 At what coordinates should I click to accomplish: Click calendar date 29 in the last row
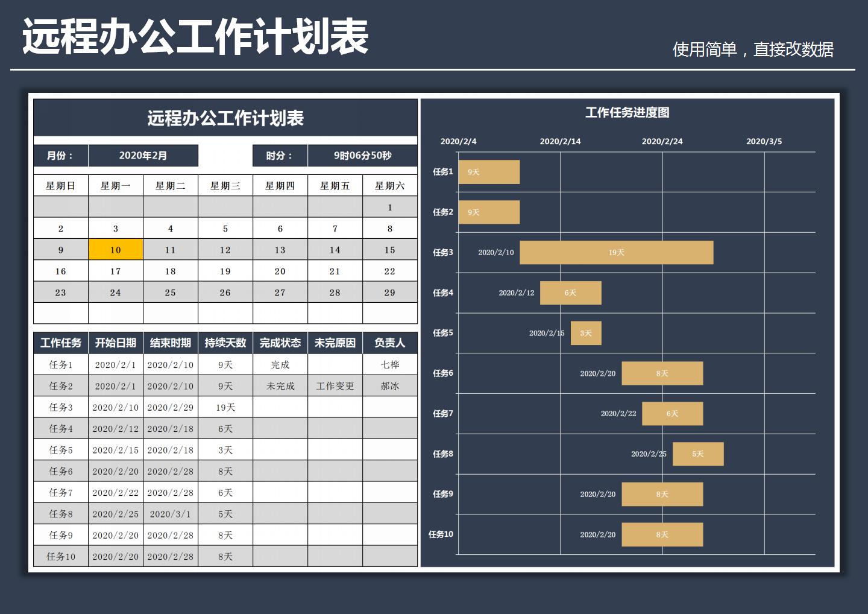pos(389,292)
